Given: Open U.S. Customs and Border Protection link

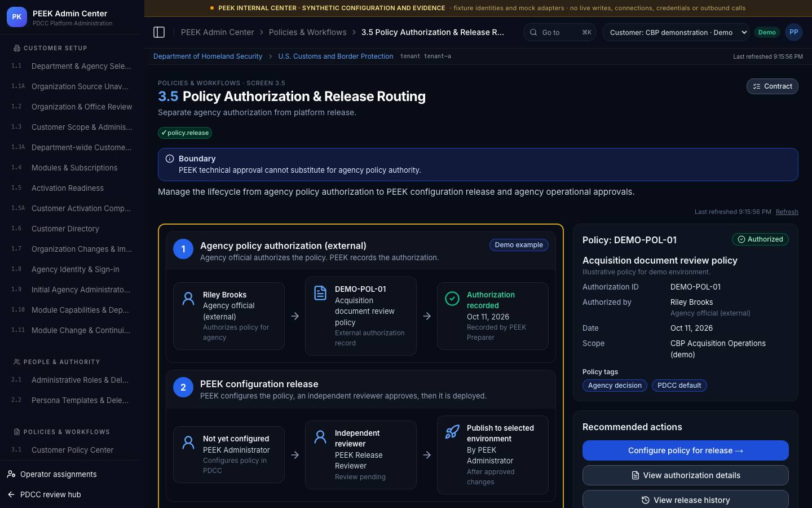Looking at the screenshot, I should pos(336,56).
